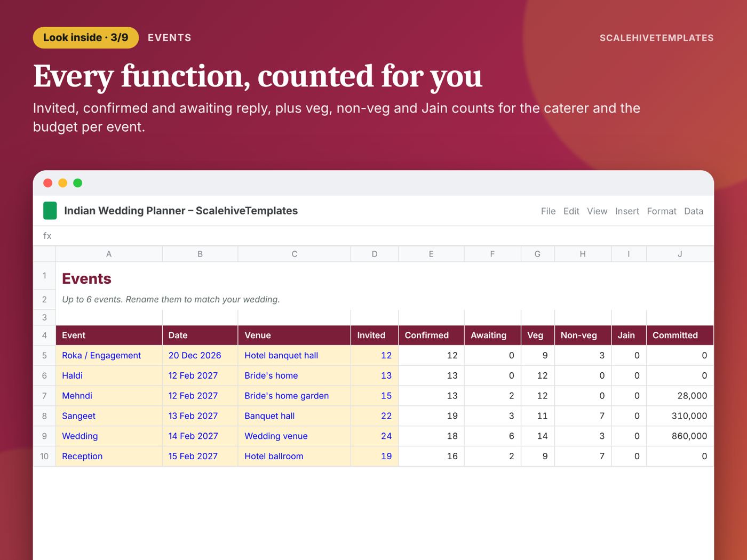Click the Confirmed column header cell
Viewport: 747px width, 560px height.
[x=431, y=335]
